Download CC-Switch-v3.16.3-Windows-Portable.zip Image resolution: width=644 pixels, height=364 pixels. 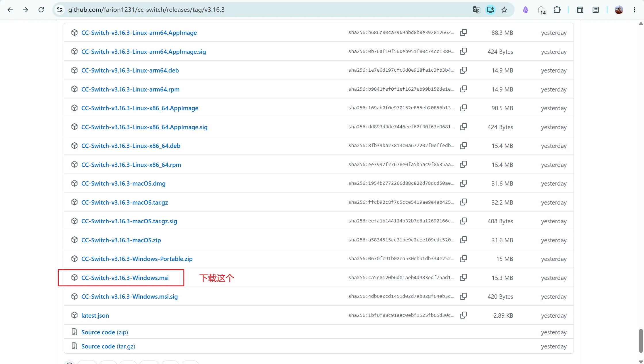pos(137,259)
